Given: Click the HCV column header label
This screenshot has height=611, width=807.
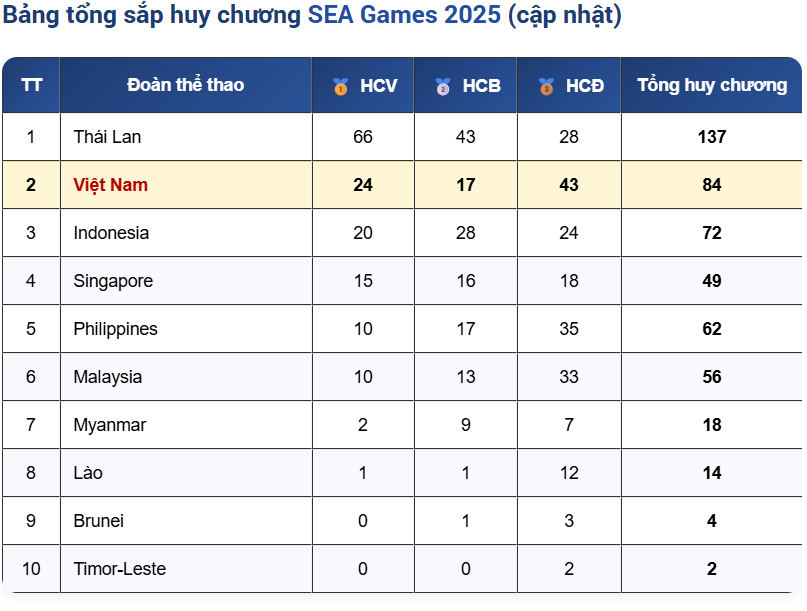Looking at the screenshot, I should [x=378, y=86].
